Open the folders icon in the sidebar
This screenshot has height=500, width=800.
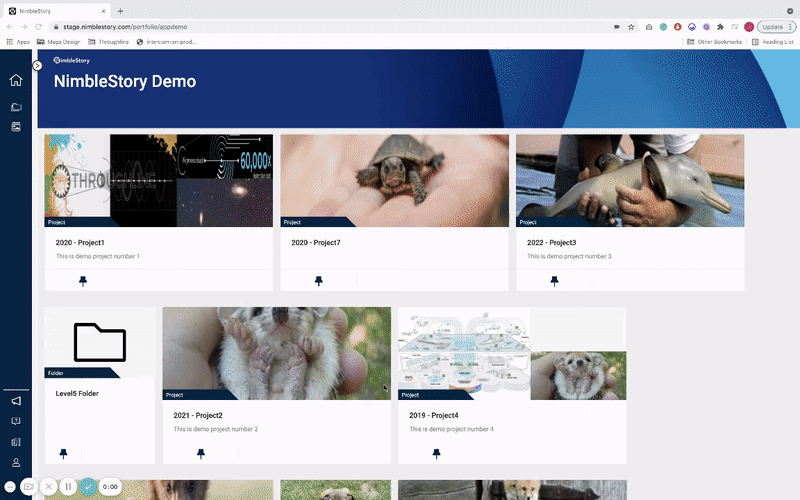point(16,107)
